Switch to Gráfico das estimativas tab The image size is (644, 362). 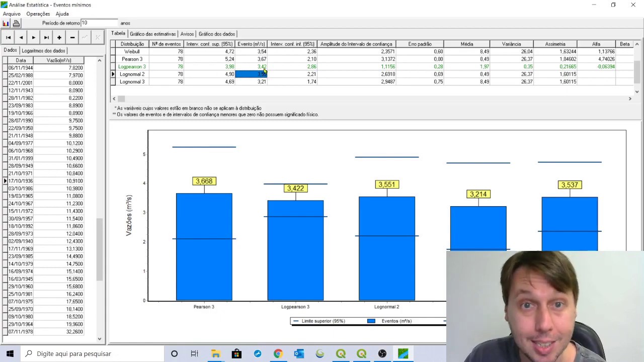pyautogui.click(x=152, y=34)
